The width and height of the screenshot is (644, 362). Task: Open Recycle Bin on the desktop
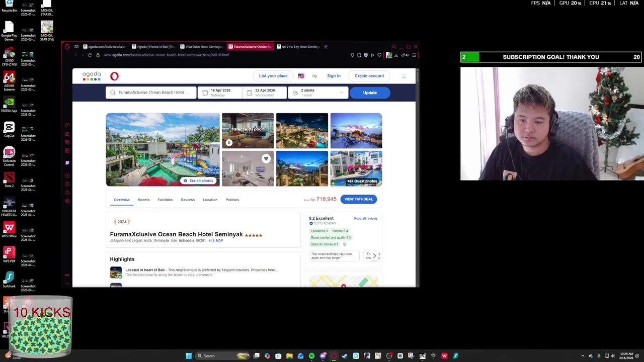(9, 6)
